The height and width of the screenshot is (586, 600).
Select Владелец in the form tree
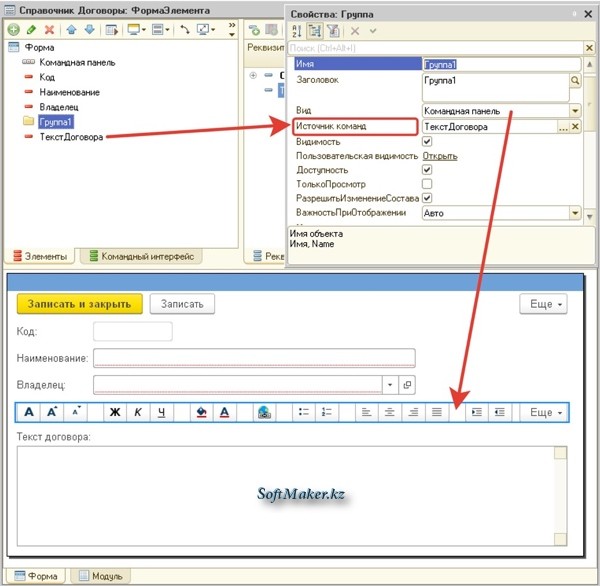coord(59,107)
